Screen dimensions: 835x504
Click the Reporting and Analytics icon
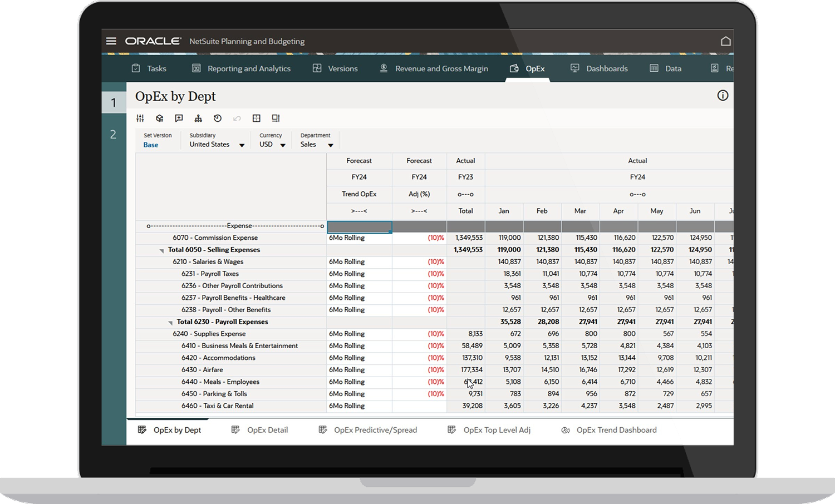[x=196, y=68]
